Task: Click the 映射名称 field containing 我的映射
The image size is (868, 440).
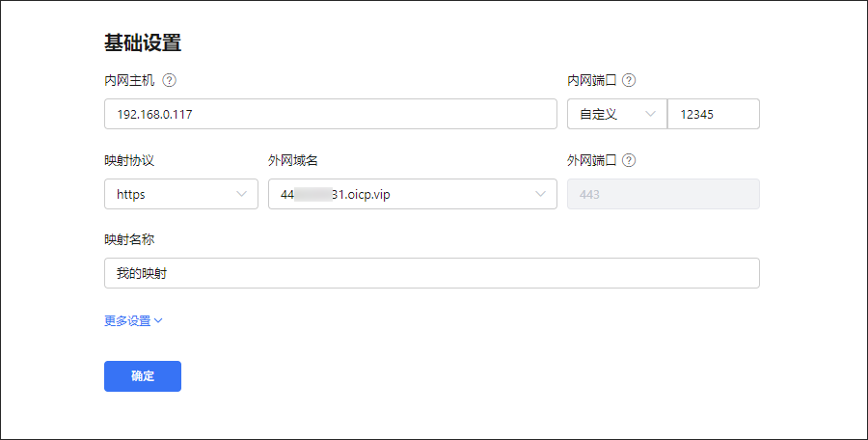Action: pyautogui.click(x=431, y=273)
